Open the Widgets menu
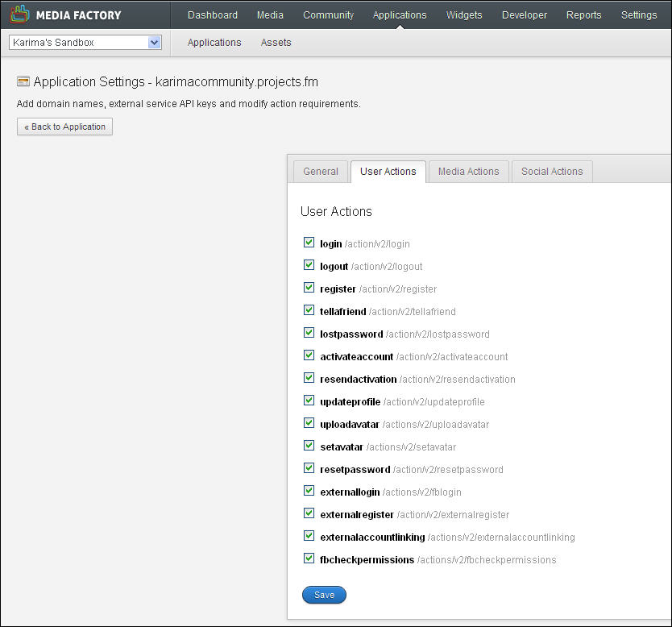Image resolution: width=672 pixels, height=627 pixels. click(x=464, y=15)
